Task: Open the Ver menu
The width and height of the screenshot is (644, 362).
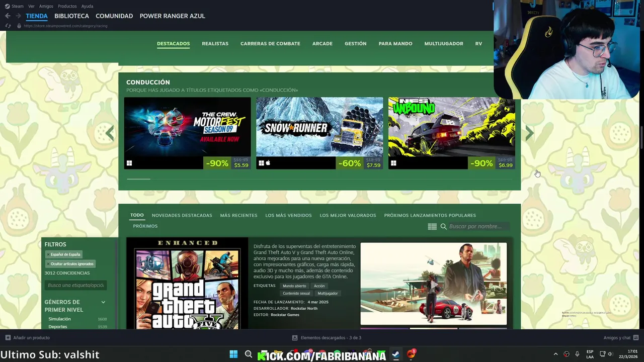Action: point(31,6)
